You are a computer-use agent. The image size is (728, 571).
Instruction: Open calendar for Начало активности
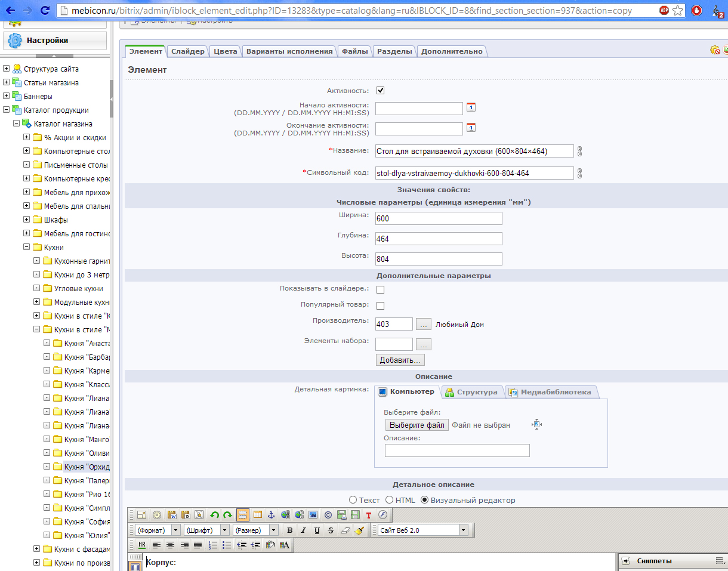(471, 107)
